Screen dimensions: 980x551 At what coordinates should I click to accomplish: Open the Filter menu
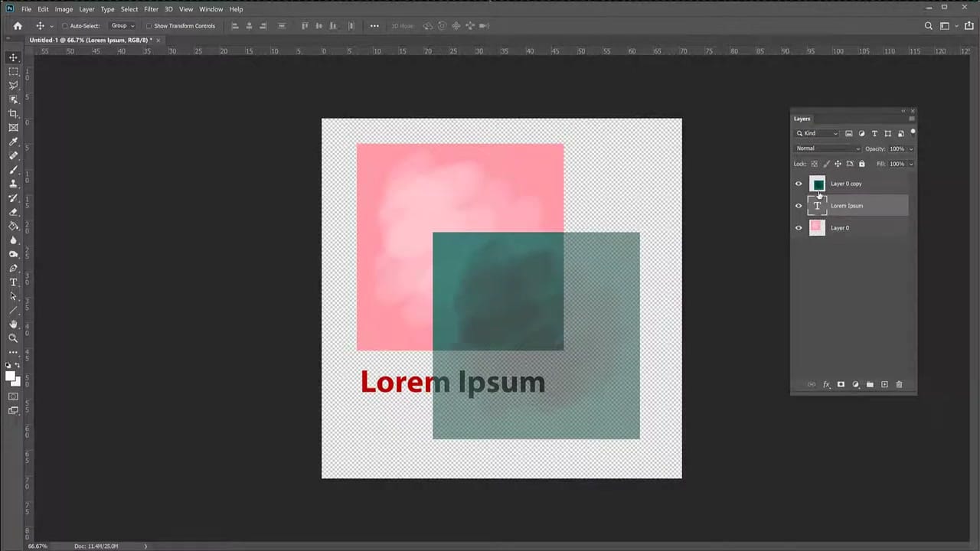[x=151, y=8]
